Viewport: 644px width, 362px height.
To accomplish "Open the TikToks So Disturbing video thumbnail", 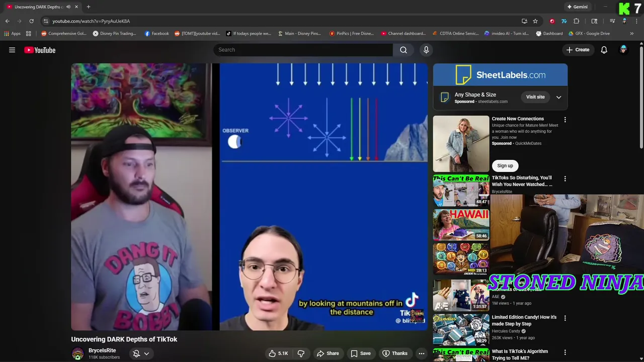I will coord(461,191).
